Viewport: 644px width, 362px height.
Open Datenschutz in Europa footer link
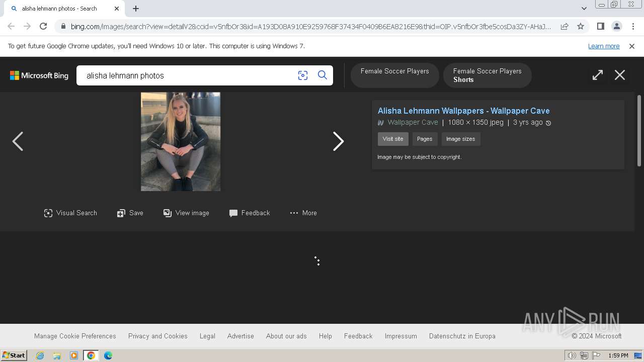tap(462, 336)
